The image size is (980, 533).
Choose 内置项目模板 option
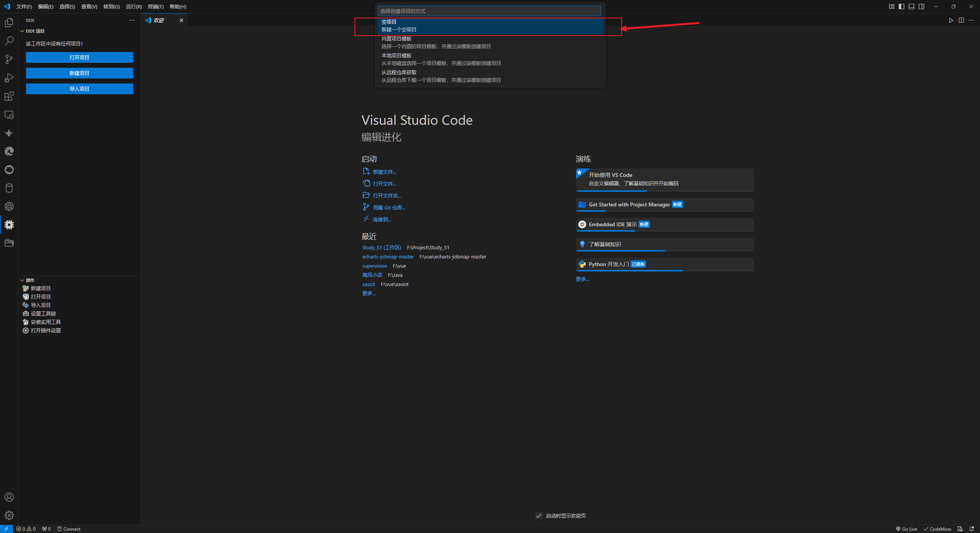(490, 43)
